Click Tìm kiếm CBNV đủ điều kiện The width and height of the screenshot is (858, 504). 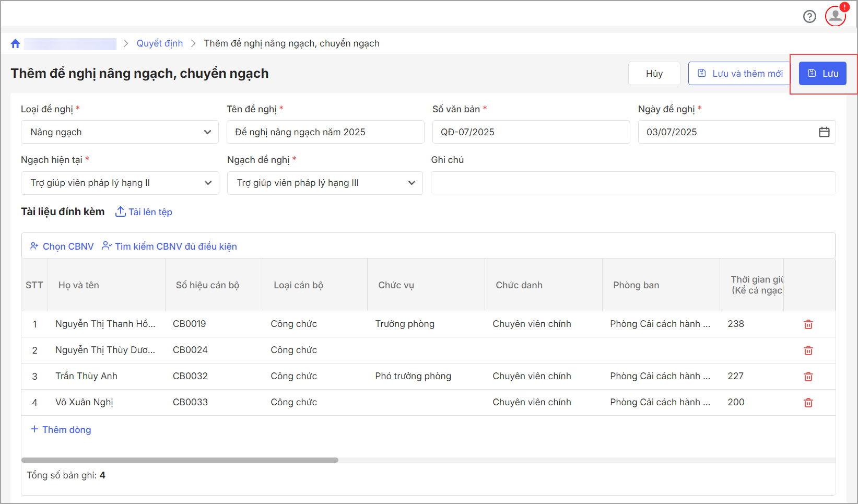click(170, 247)
